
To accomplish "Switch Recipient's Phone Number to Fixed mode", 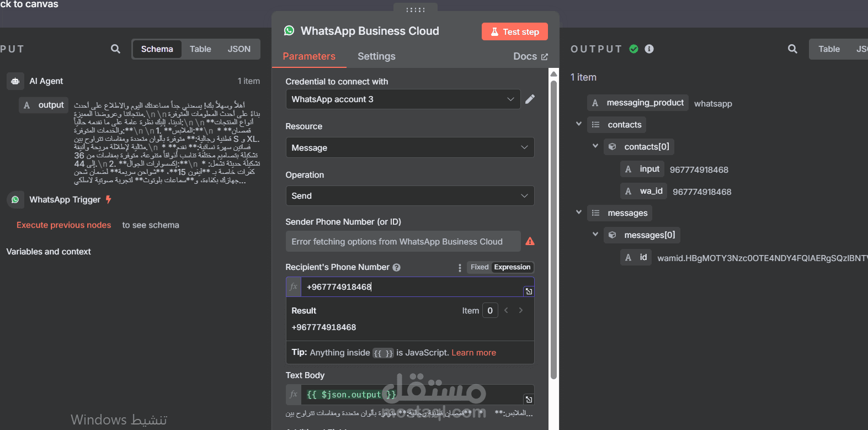I will click(x=480, y=267).
